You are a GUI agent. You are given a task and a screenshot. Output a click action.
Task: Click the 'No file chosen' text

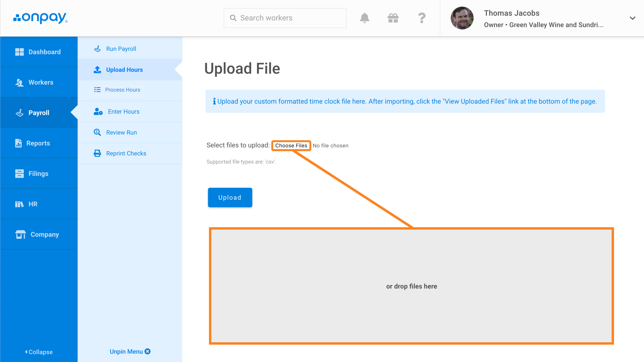click(x=330, y=146)
